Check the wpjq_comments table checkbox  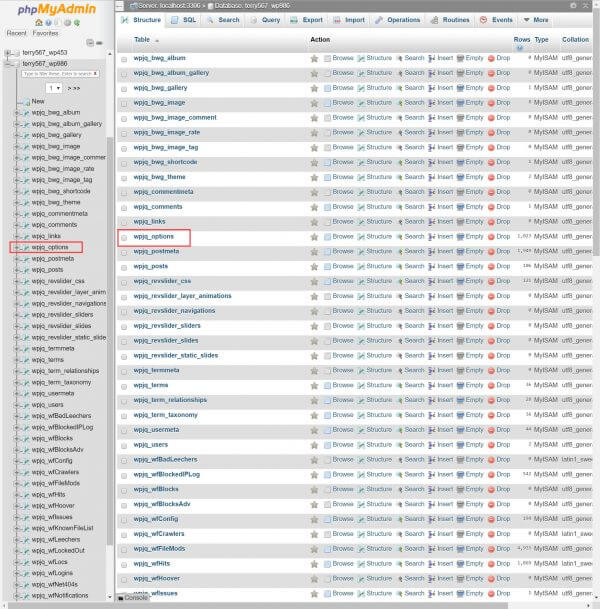(x=124, y=208)
